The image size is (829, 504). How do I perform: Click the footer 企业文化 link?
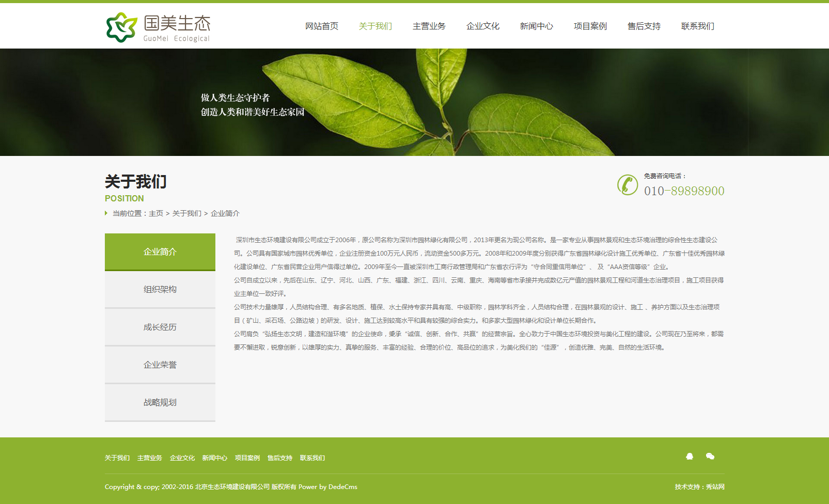(182, 458)
